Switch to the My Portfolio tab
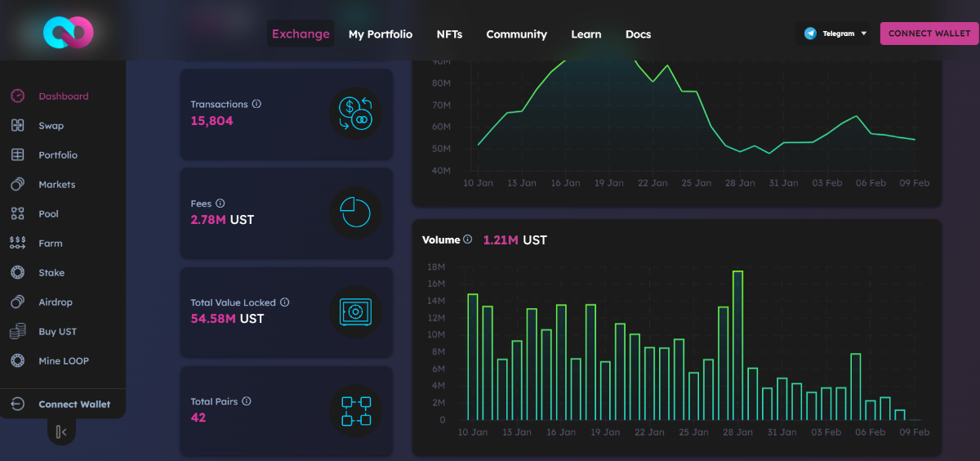Image resolution: width=980 pixels, height=461 pixels. (381, 34)
